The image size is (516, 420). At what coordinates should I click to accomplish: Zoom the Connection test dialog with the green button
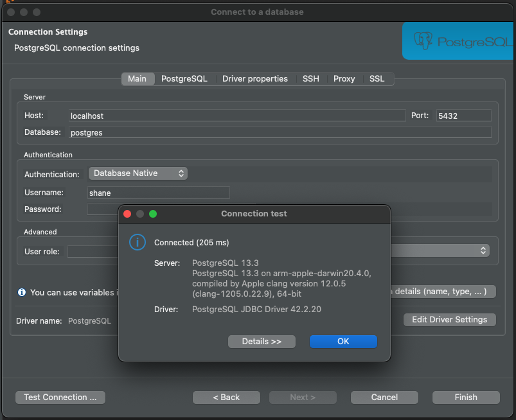click(153, 214)
